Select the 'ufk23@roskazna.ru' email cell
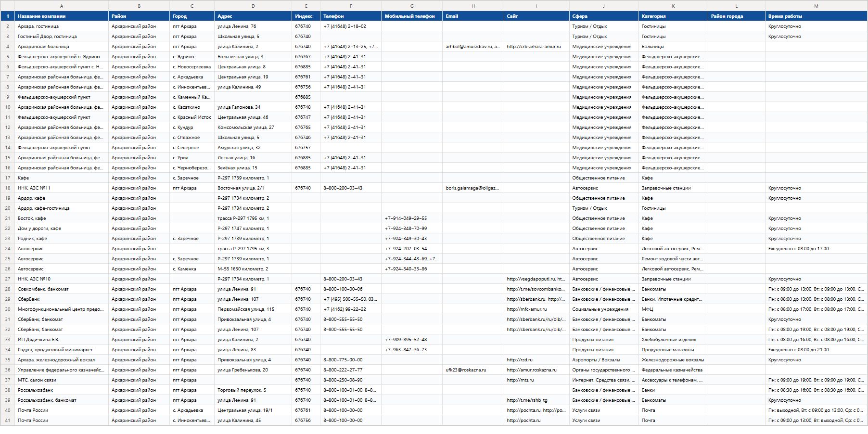This screenshot has height=434, width=868. click(x=473, y=370)
